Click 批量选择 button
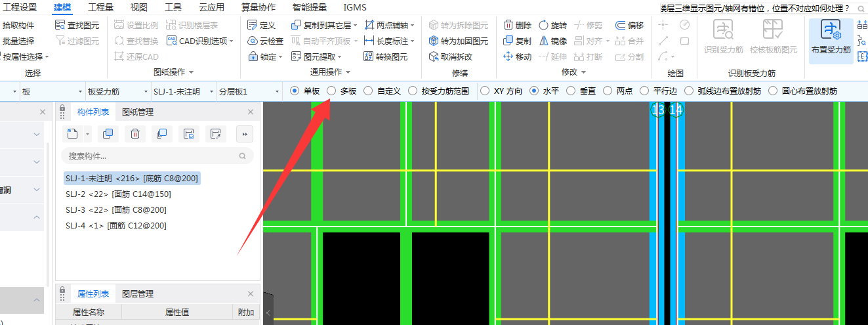Viewport: 868px width, 325px height. (18, 41)
